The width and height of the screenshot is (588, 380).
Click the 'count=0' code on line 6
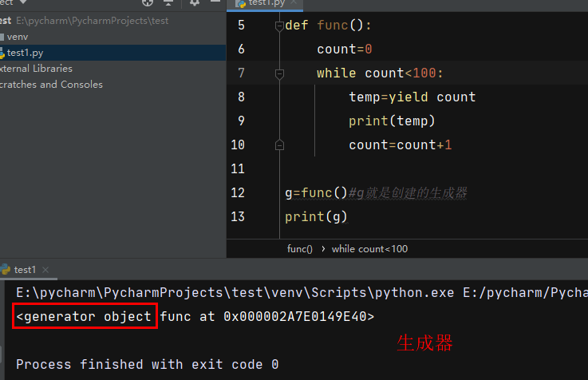(x=344, y=49)
